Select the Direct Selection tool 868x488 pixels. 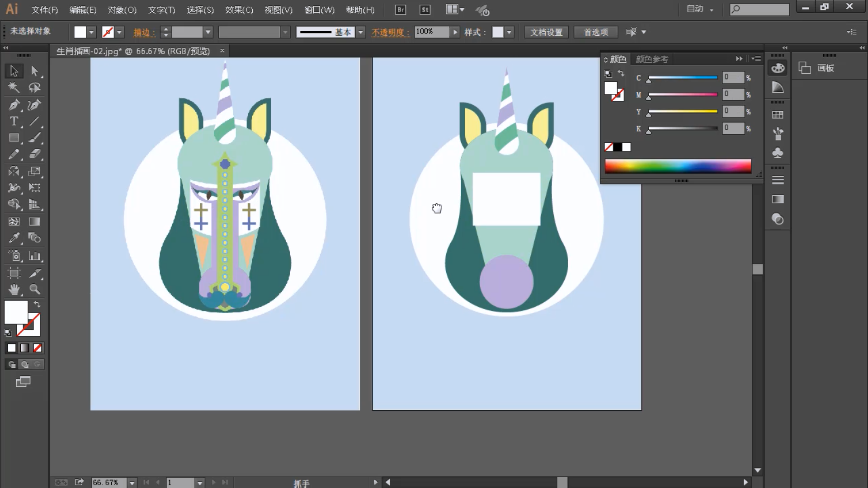(x=34, y=70)
